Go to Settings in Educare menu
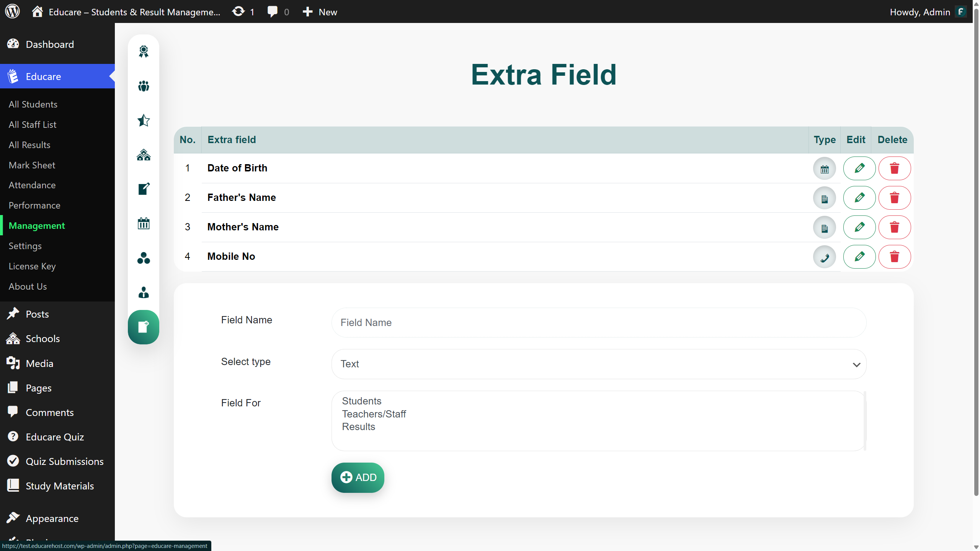 coord(25,246)
